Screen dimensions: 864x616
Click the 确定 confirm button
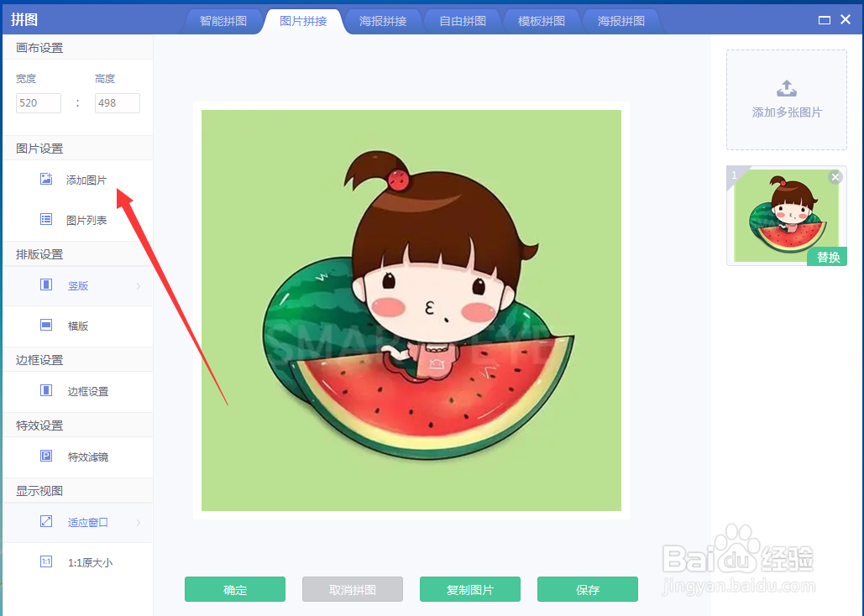235,589
